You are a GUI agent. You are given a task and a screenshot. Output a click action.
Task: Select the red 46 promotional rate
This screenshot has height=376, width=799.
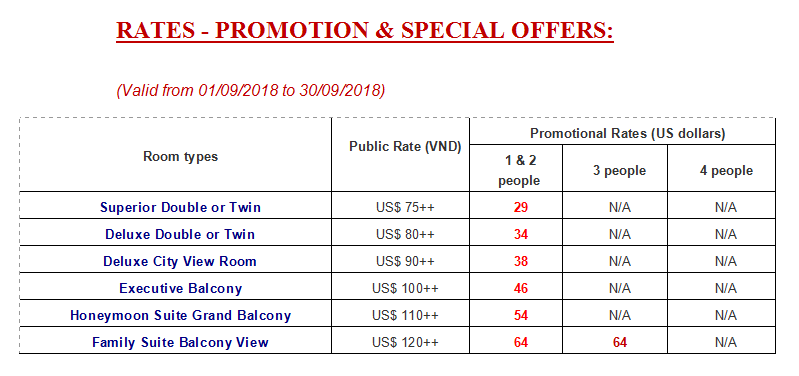(x=521, y=289)
